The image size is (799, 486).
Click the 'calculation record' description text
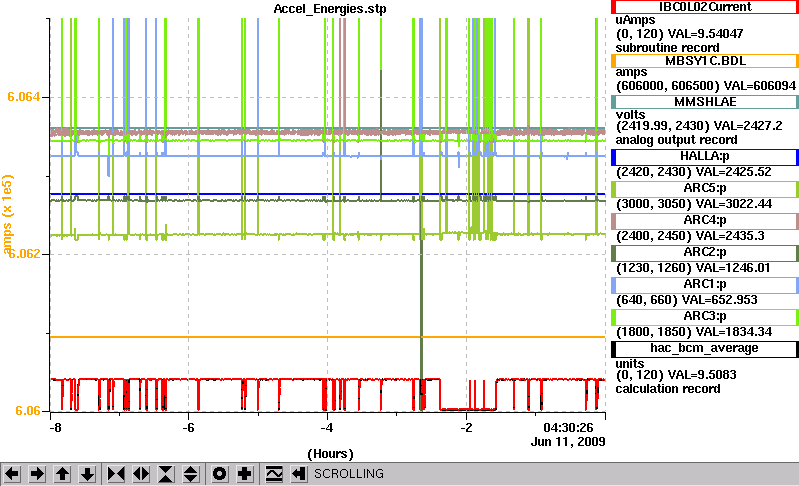click(668, 389)
